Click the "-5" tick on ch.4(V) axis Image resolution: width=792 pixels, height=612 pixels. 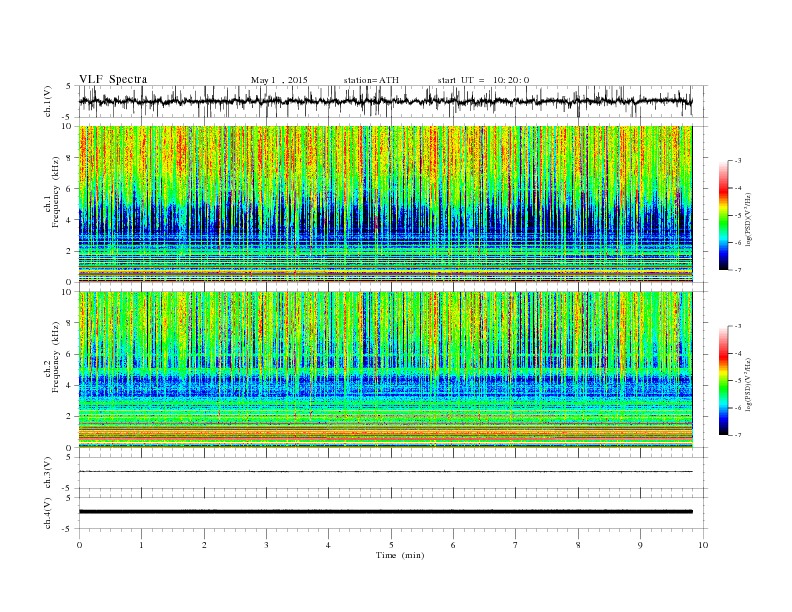[x=68, y=529]
